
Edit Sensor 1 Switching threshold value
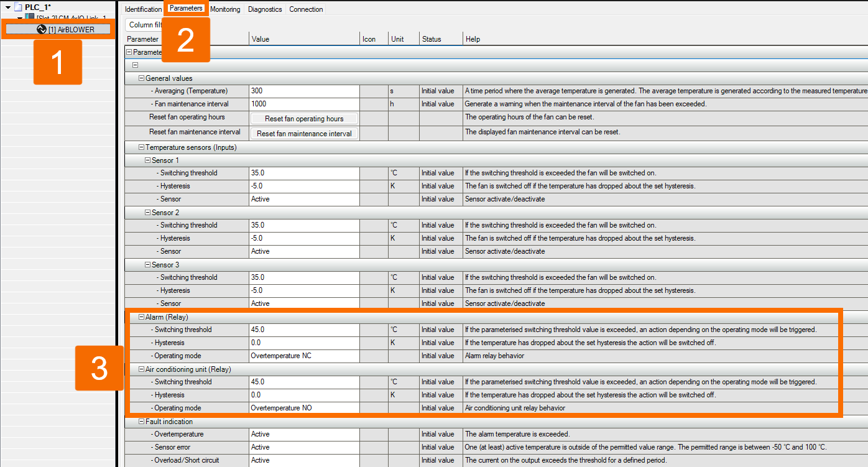(304, 173)
